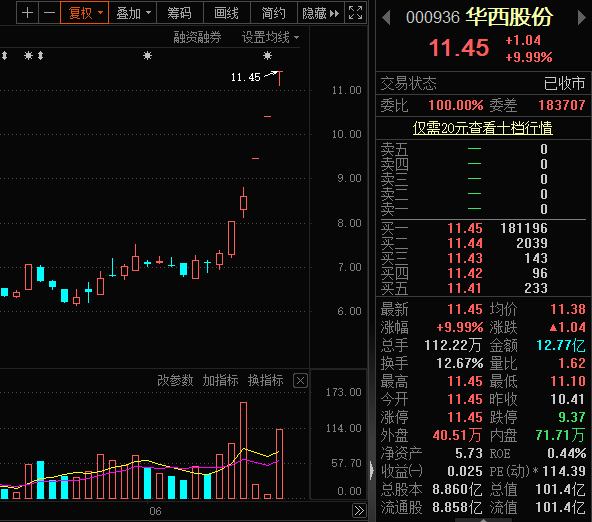Click the middle star event marker above the chart
Image resolution: width=592 pixels, height=522 pixels.
[x=147, y=56]
